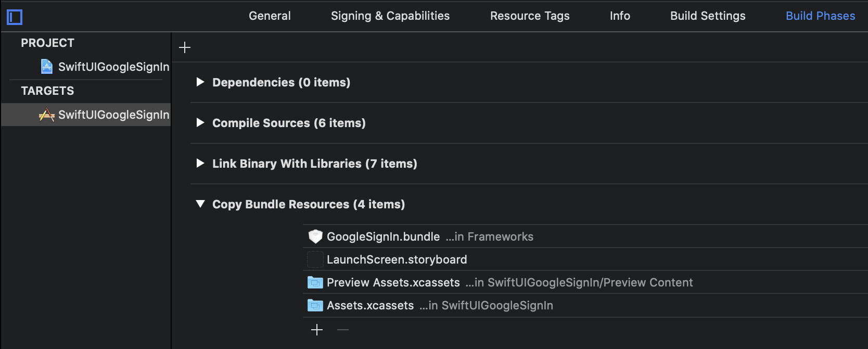Click the Preview Assets.xcassets folder icon
The height and width of the screenshot is (349, 868).
(315, 282)
